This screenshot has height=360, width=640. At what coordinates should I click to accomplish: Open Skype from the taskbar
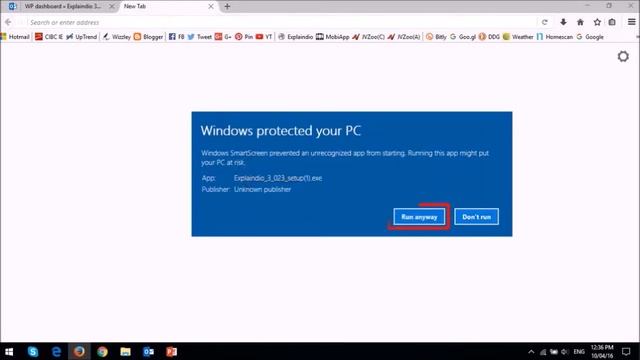tap(33, 351)
